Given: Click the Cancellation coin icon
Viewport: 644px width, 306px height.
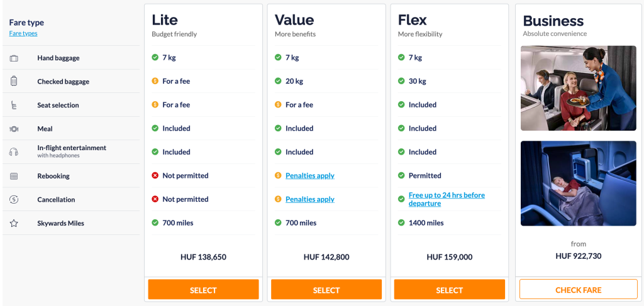Looking at the screenshot, I should [x=14, y=200].
